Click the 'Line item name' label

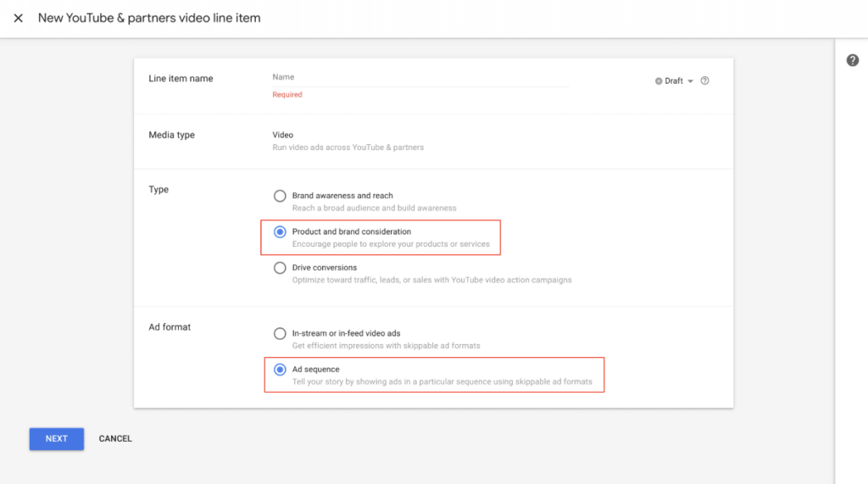tap(181, 79)
